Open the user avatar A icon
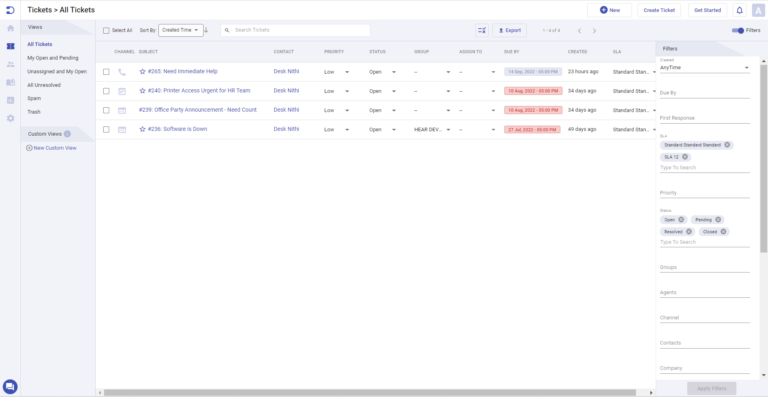 (x=758, y=10)
